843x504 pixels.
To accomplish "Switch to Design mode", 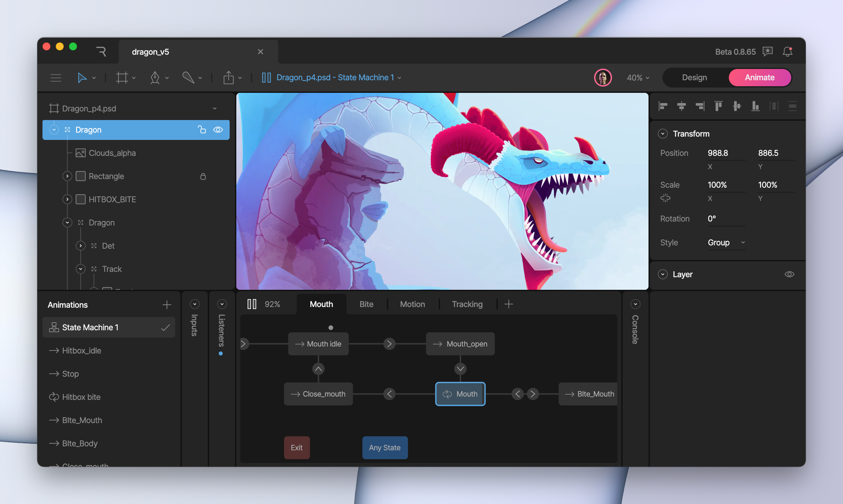I will pyautogui.click(x=694, y=78).
